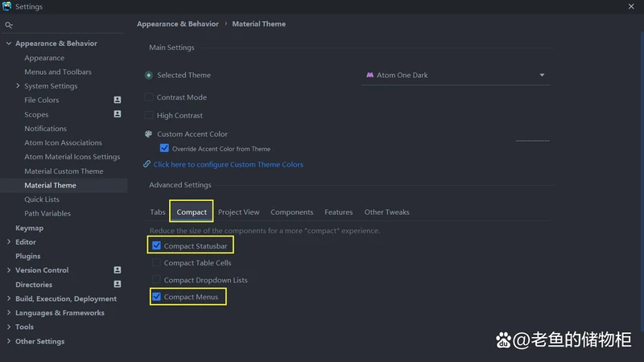Enable the Contrast Mode checkbox

(x=149, y=97)
